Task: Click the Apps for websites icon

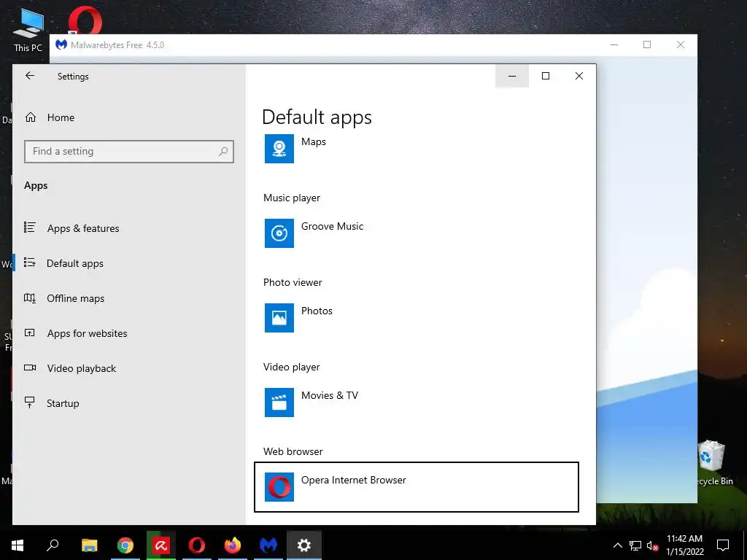Action: click(29, 332)
